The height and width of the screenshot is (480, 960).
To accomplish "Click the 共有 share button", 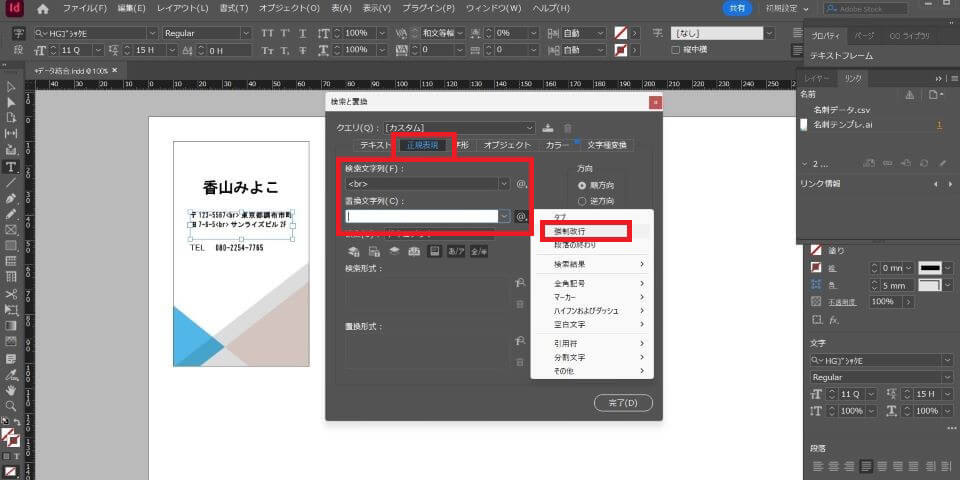I will (x=737, y=8).
